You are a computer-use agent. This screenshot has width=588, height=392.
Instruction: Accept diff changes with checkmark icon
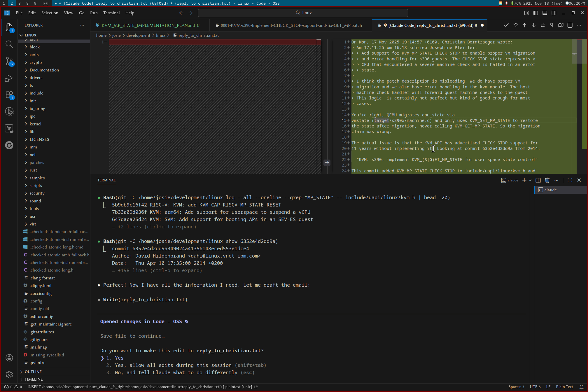click(x=506, y=25)
